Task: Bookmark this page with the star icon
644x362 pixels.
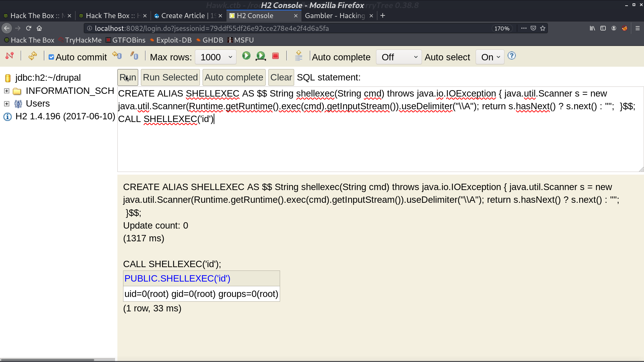Action: click(x=543, y=28)
